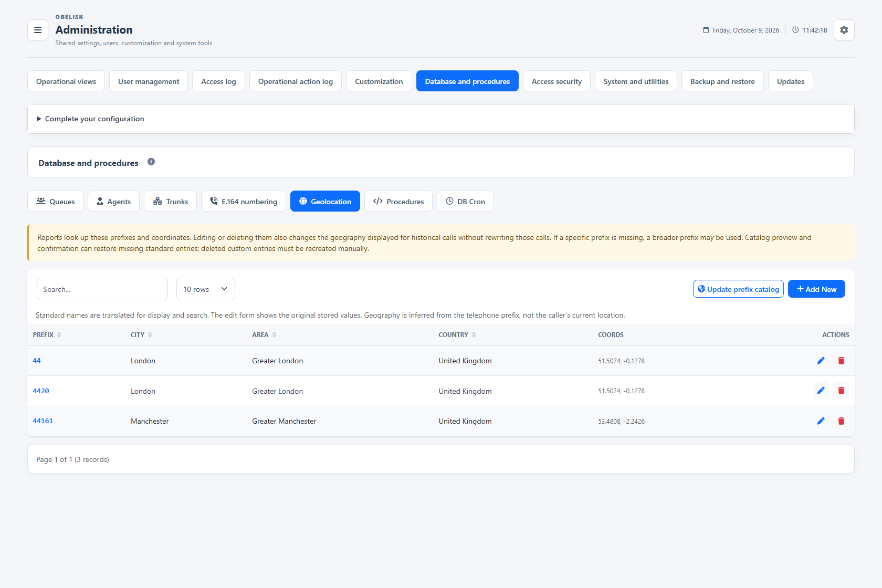The width and height of the screenshot is (882, 588).
Task: Click the info icon beside Database and procedures
Action: pyautogui.click(x=151, y=162)
